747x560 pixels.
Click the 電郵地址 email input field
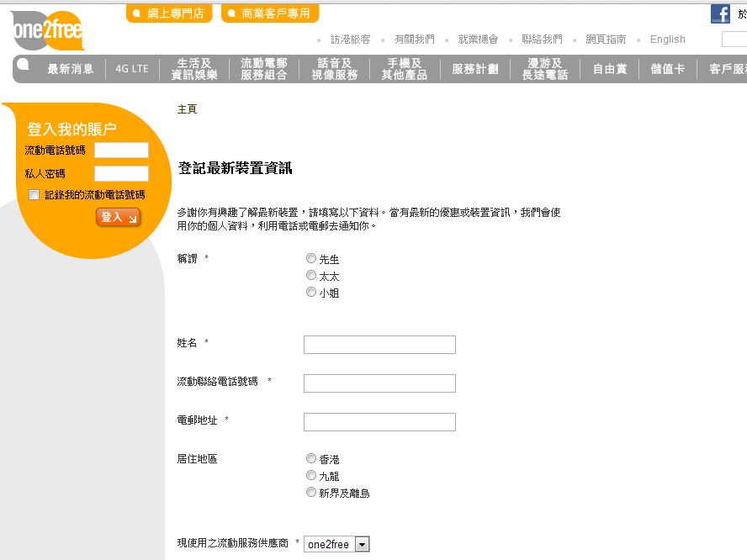click(x=379, y=422)
